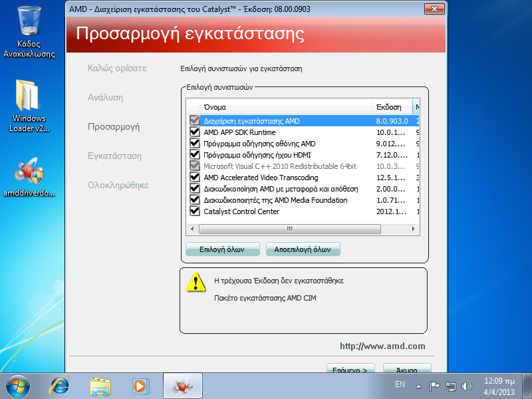
Task: Click the EN language indicator
Action: point(400,384)
